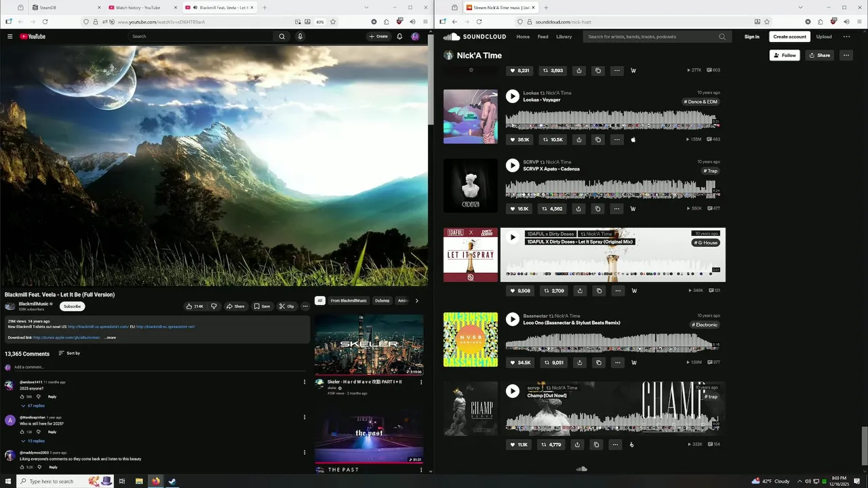Image resolution: width=868 pixels, height=488 pixels.
Task: Share the Lookas - Voyager track
Action: (579, 140)
